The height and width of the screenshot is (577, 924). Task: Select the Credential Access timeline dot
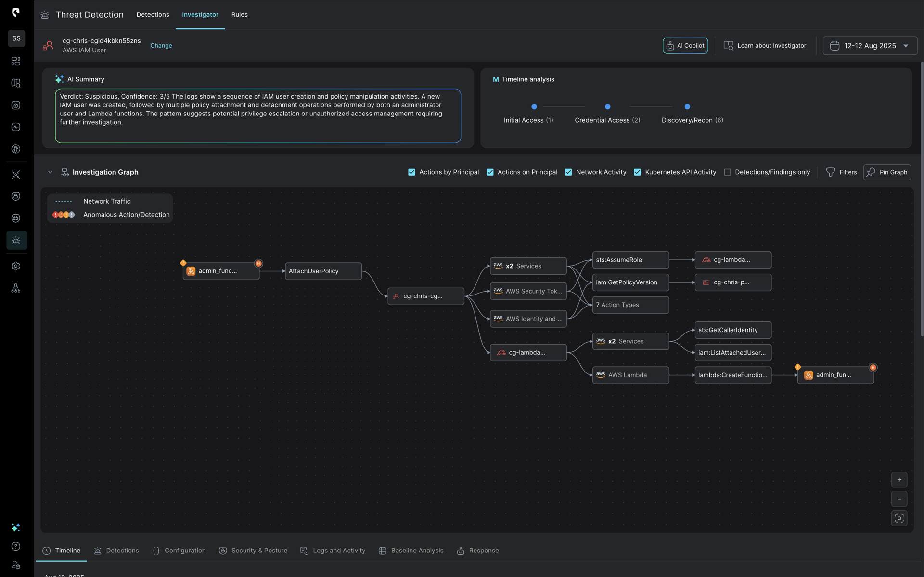coord(607,107)
